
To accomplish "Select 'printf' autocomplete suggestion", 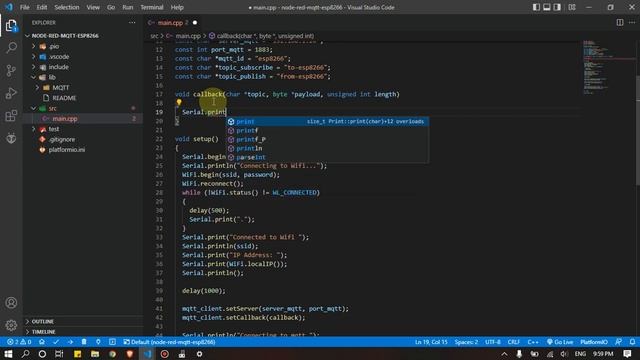I will 327,131.
